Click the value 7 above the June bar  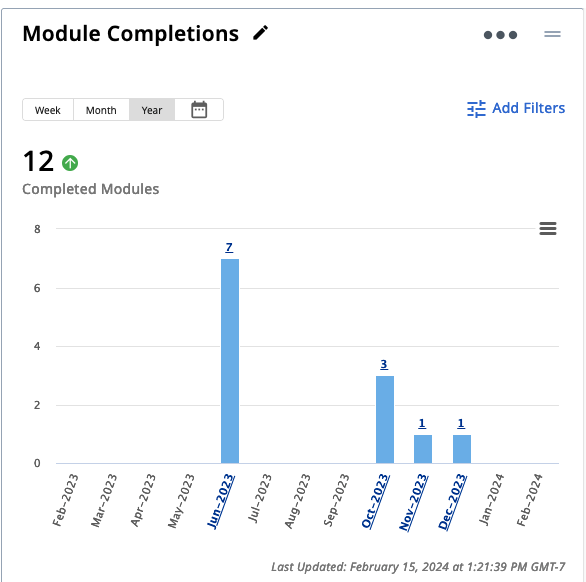(x=229, y=247)
